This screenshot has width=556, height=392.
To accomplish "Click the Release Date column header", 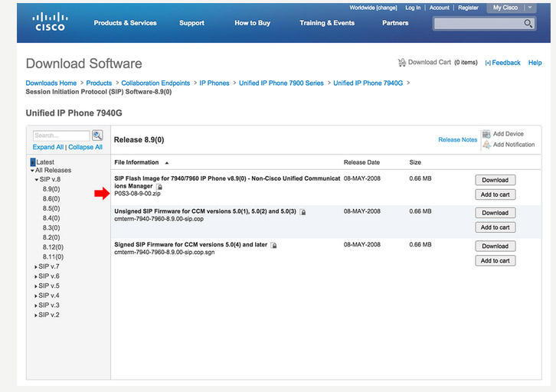I will [x=361, y=162].
